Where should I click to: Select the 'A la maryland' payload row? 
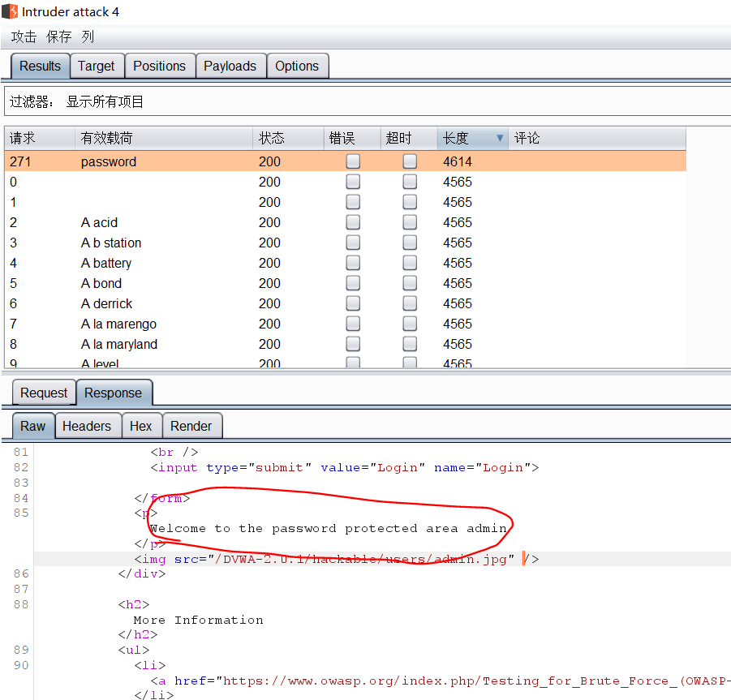(345, 344)
